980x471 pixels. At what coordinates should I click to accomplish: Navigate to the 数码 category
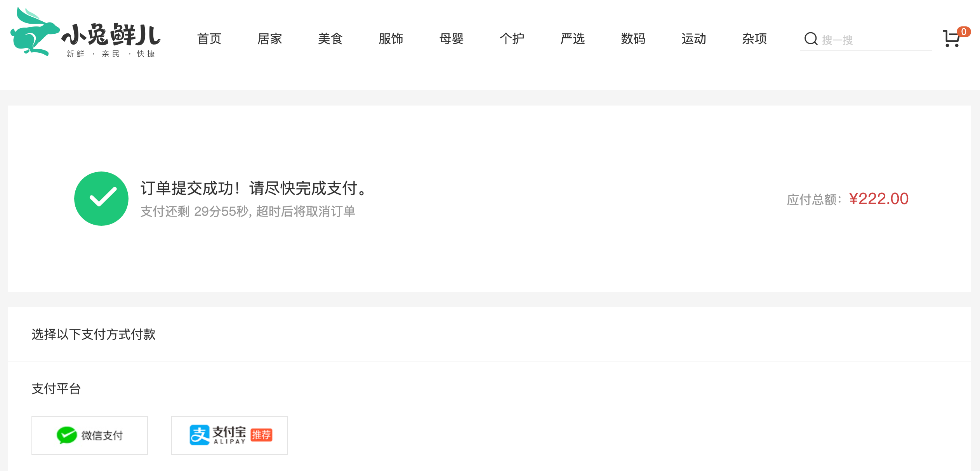pyautogui.click(x=633, y=39)
